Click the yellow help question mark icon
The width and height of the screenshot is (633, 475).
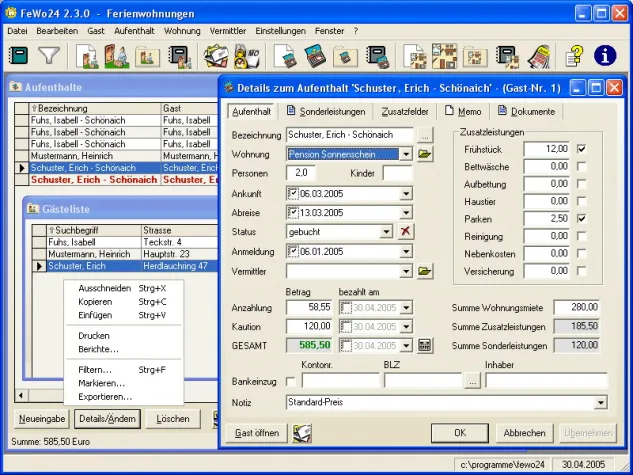coord(575,56)
